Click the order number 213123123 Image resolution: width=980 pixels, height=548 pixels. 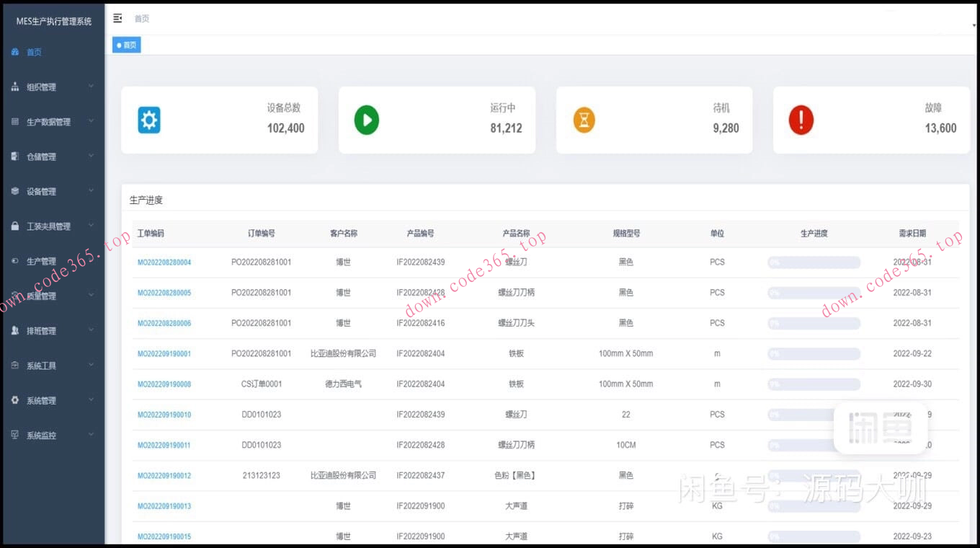(262, 476)
